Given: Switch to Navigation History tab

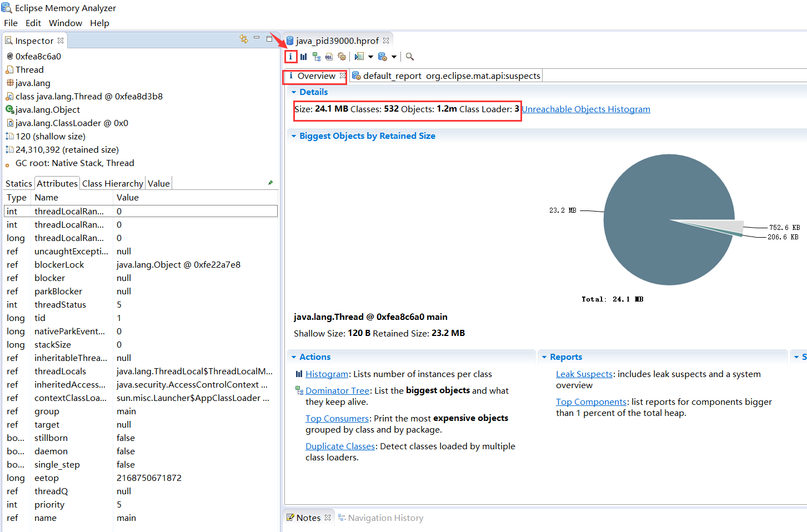Looking at the screenshot, I should pos(381,518).
